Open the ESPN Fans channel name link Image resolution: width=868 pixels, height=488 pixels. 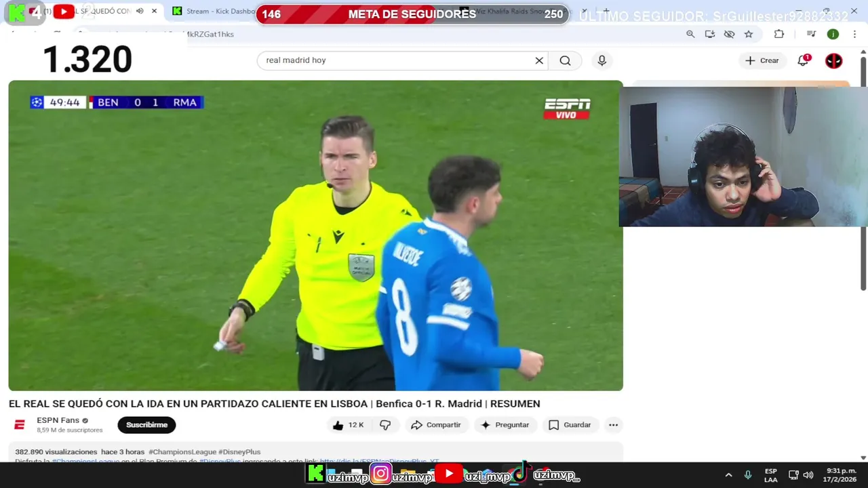pos(58,420)
